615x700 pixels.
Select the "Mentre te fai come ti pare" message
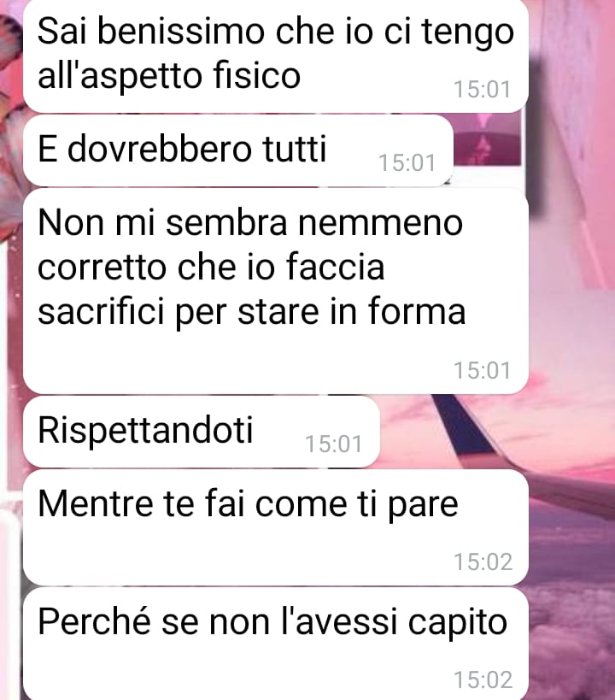coord(276,527)
